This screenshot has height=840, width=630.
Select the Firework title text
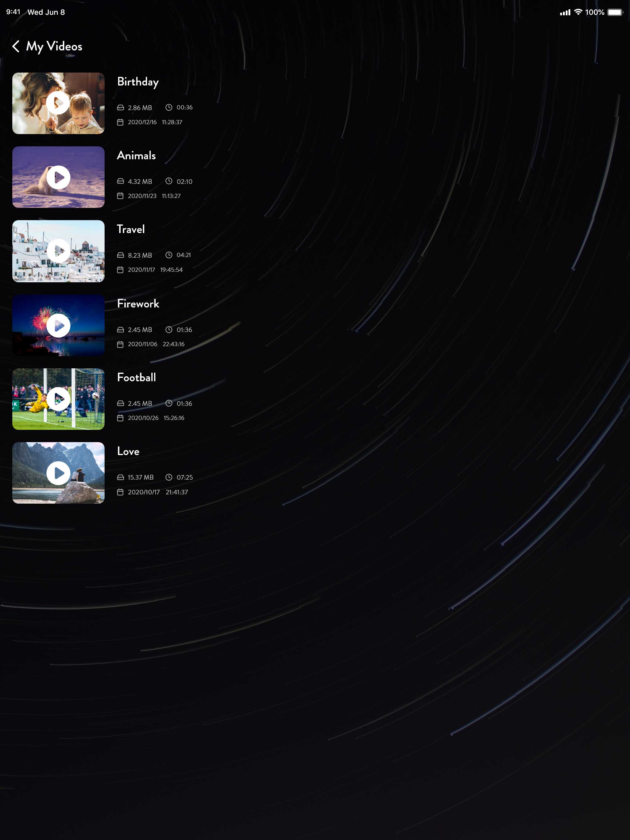point(138,304)
